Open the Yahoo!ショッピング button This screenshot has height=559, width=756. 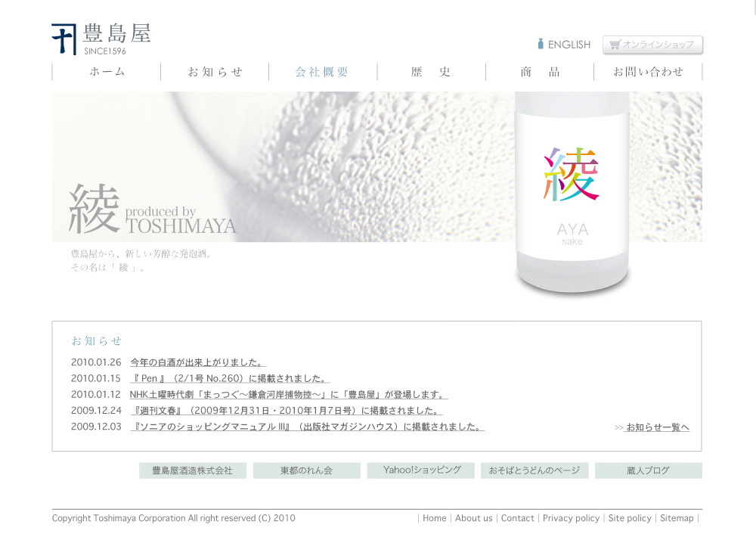[x=420, y=470]
